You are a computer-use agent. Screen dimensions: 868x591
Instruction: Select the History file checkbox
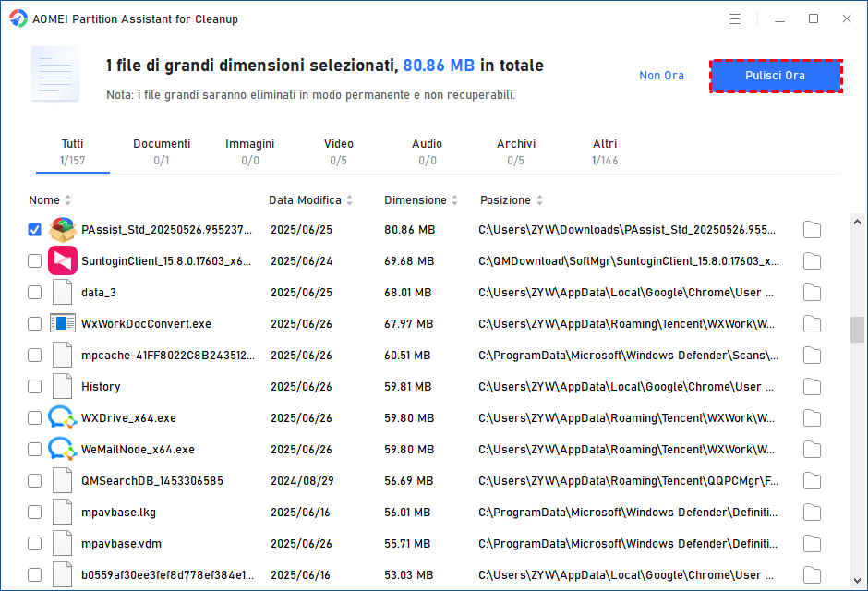(34, 387)
